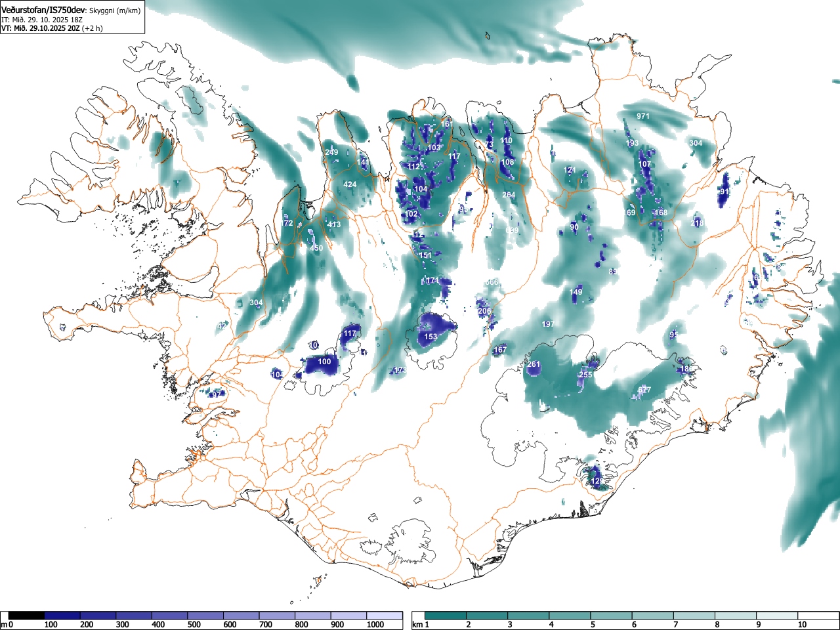Click the 121 visibility value on map
The height and width of the screenshot is (630, 840).
[x=570, y=170]
